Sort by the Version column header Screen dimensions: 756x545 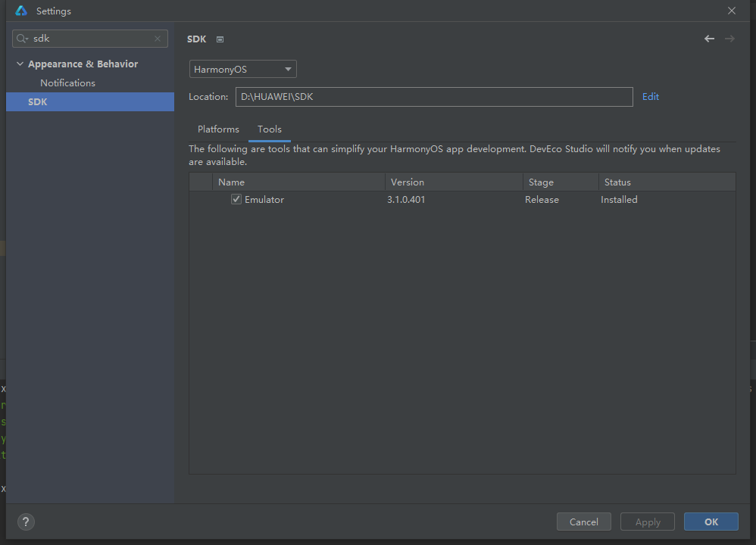[x=454, y=182]
